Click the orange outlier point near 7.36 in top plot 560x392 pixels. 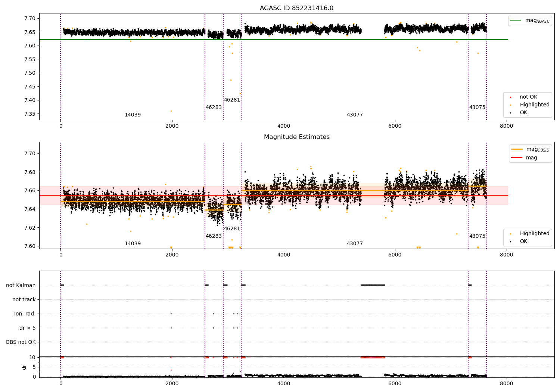(x=171, y=111)
